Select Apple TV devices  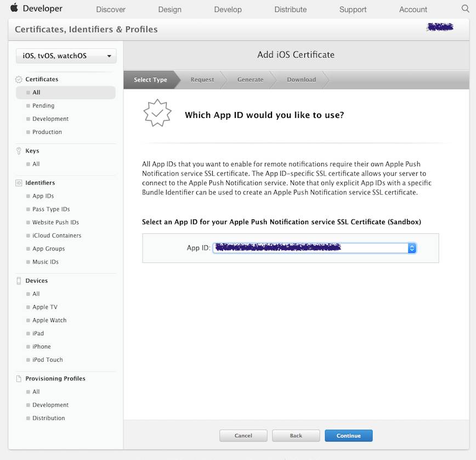pos(45,307)
